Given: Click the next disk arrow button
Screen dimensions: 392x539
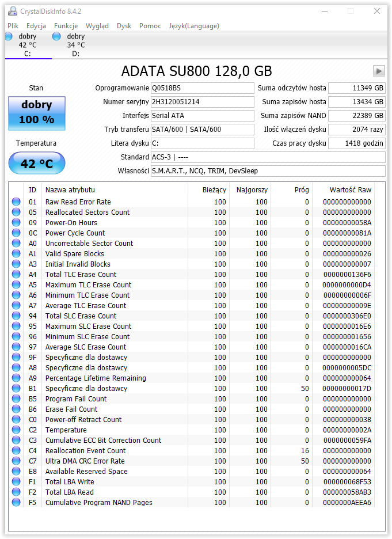Looking at the screenshot, I should click(379, 71).
